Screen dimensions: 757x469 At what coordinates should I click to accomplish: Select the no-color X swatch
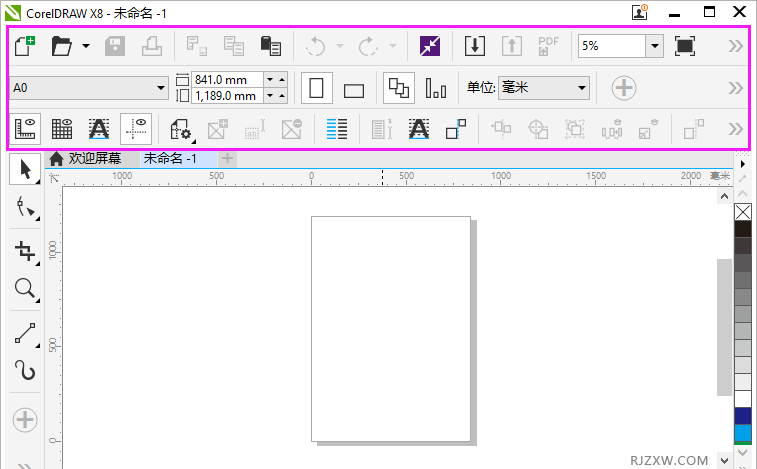pyautogui.click(x=743, y=212)
